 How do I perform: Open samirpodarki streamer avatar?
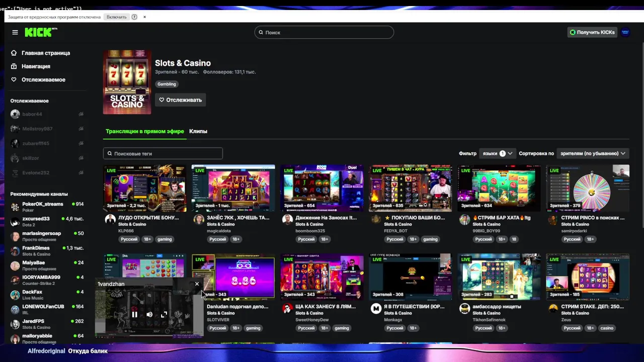pos(553,220)
